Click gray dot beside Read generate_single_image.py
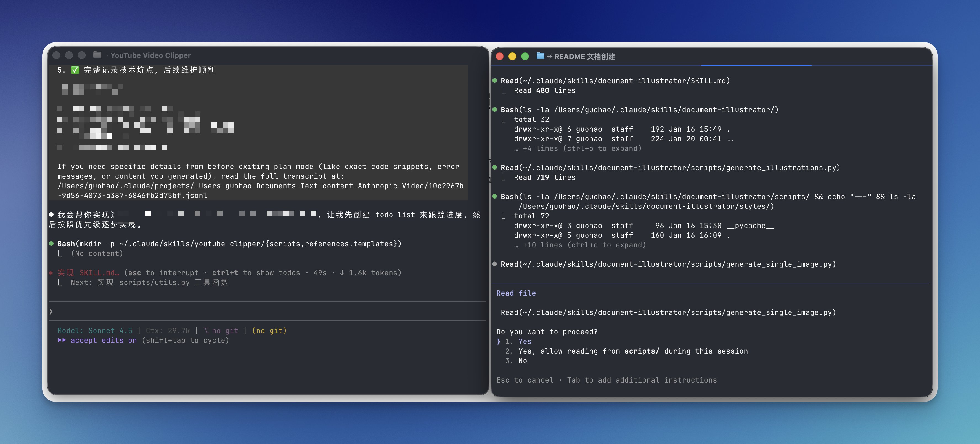This screenshot has width=980, height=444. click(495, 264)
